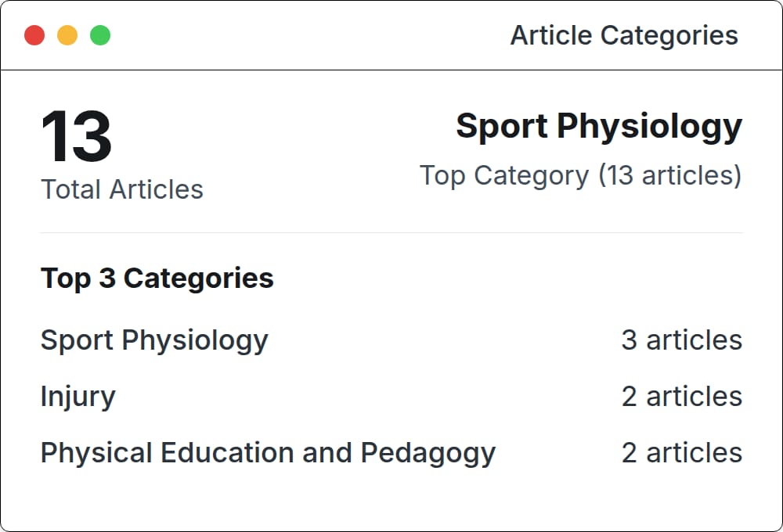The image size is (783, 532).
Task: Click the Total Articles label
Action: [x=121, y=189]
